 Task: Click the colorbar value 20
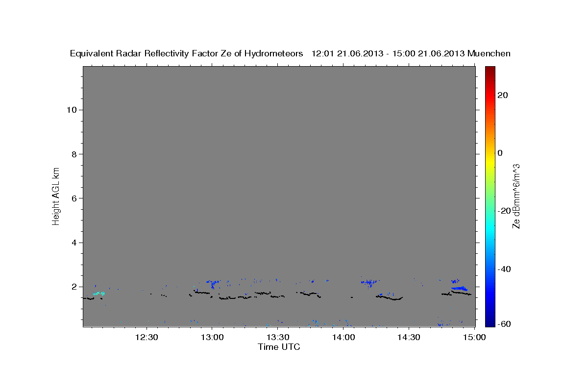point(502,95)
